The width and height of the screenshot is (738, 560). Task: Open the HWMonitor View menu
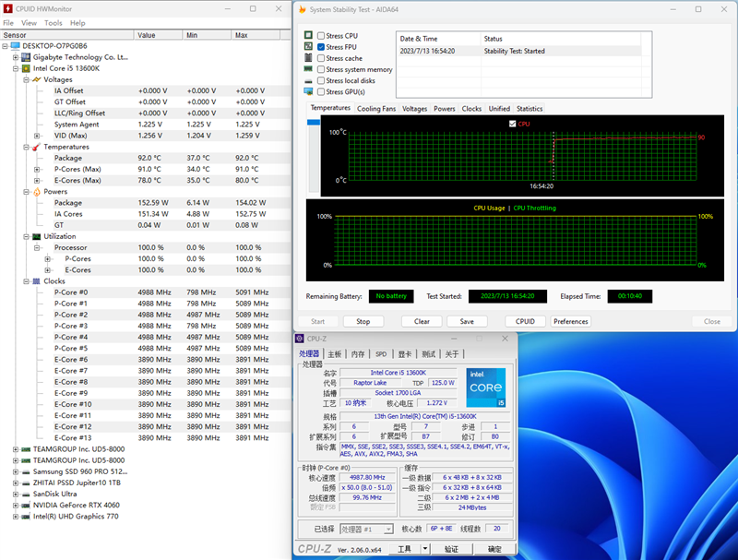[x=29, y=23]
